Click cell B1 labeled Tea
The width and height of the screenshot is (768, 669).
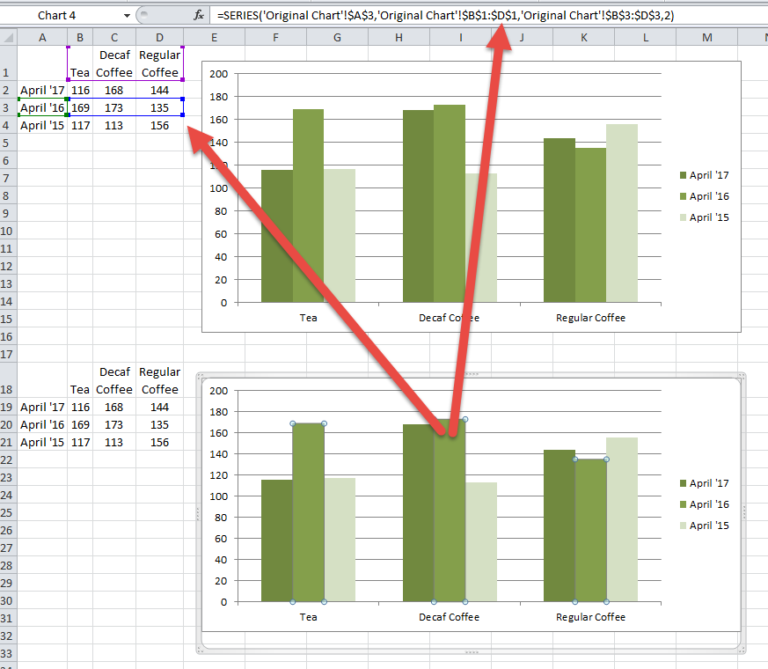pos(80,64)
